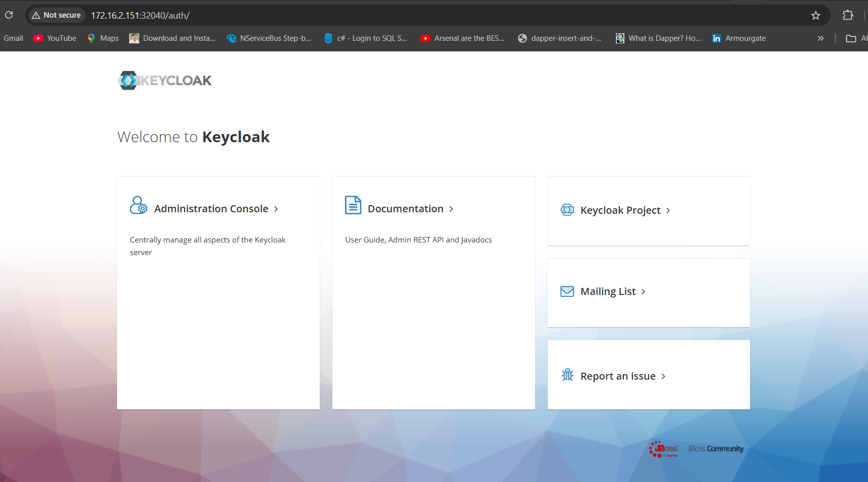Open the YouTube bookmark
The image size is (868, 482).
click(x=55, y=38)
